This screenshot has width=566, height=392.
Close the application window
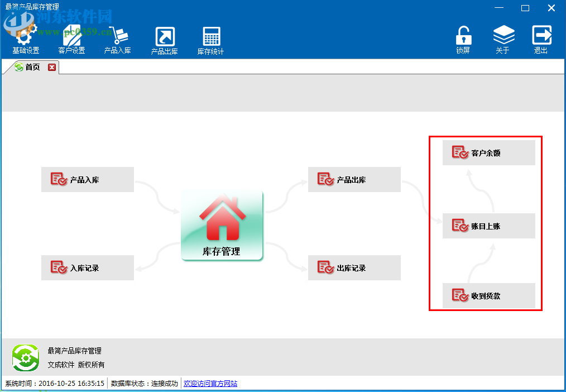coord(551,8)
